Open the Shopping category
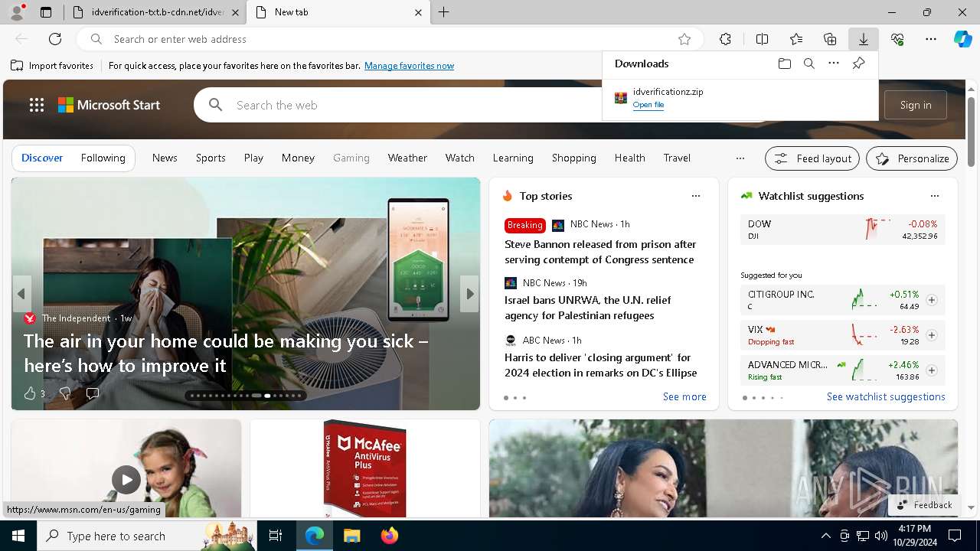The image size is (980, 551). coord(573,158)
